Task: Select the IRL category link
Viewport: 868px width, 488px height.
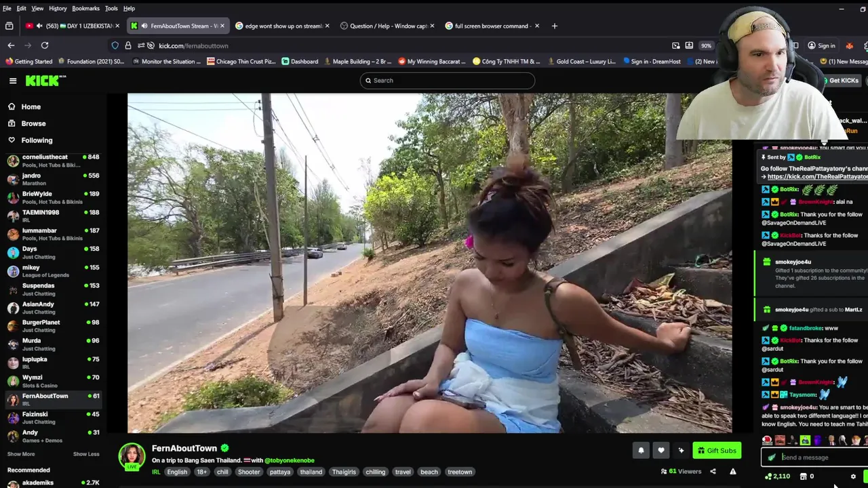Action: [x=156, y=472]
